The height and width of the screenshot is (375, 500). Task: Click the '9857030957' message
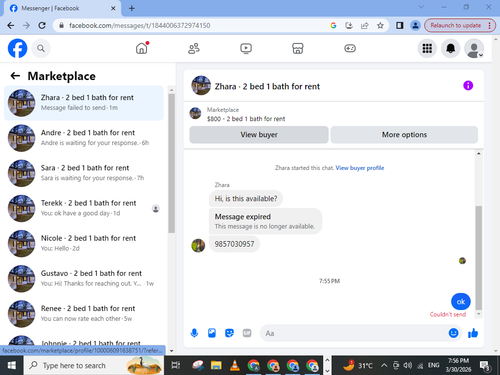234,244
